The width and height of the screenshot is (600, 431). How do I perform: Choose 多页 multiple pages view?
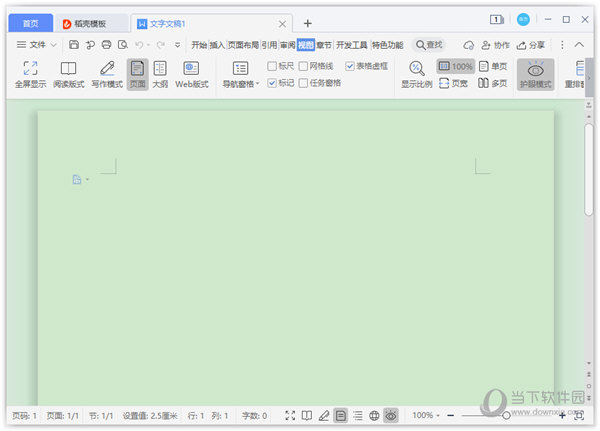click(x=493, y=83)
